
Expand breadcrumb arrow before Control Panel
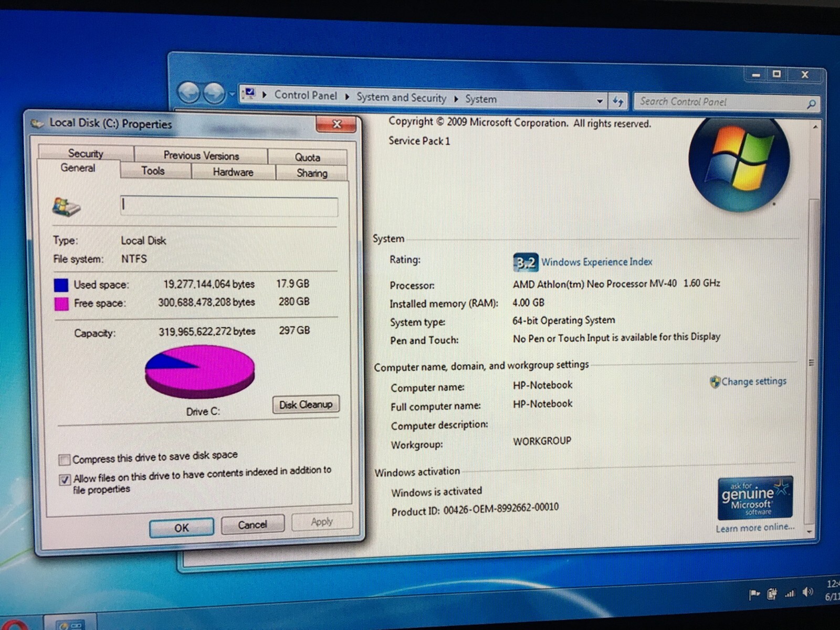point(265,95)
